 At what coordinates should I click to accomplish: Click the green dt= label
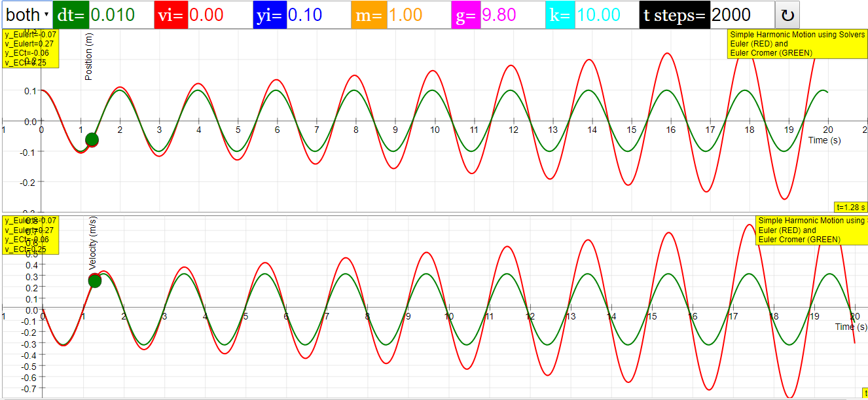pyautogui.click(x=71, y=15)
